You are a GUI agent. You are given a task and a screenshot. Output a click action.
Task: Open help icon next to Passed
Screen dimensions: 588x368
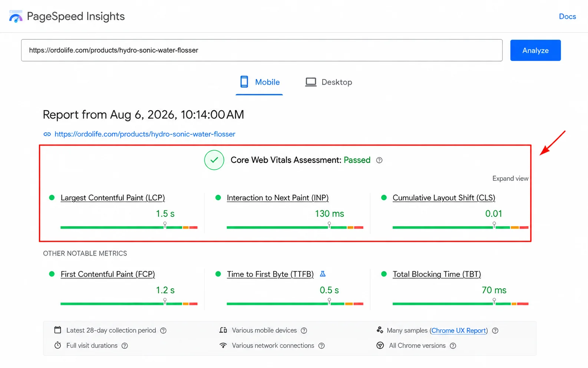tap(379, 160)
